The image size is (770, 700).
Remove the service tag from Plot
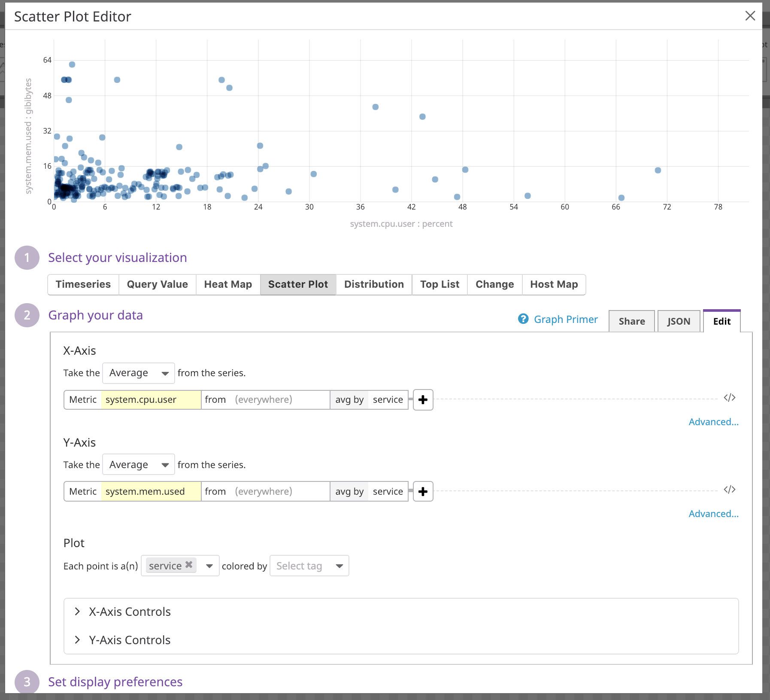[x=188, y=566]
